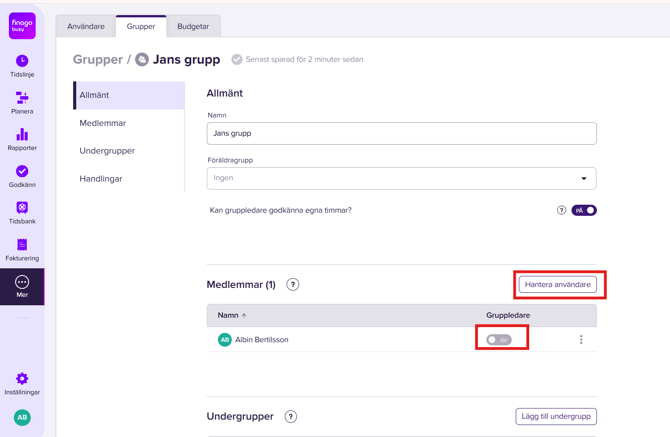This screenshot has height=437, width=670.
Task: Click the Hantera användare button
Action: [x=558, y=284]
